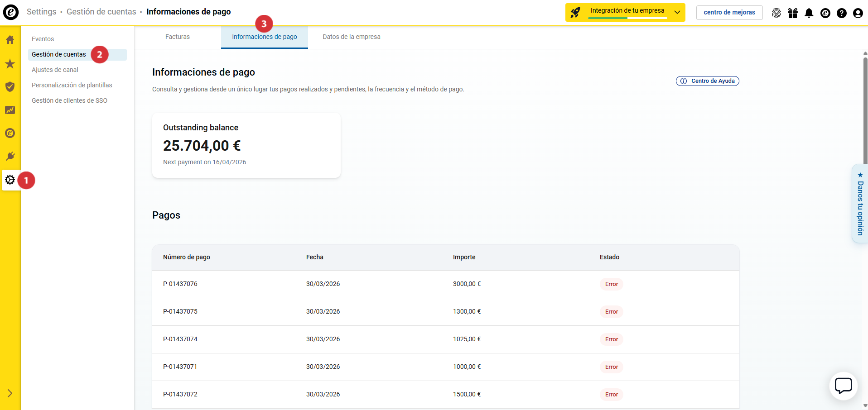Open the shield checkmark sidebar icon

(x=10, y=87)
